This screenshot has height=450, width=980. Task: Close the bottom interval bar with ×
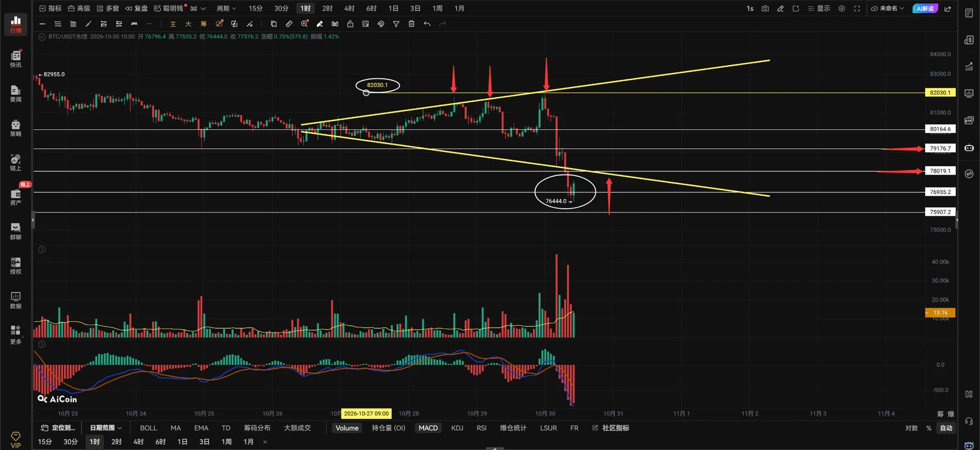265,442
